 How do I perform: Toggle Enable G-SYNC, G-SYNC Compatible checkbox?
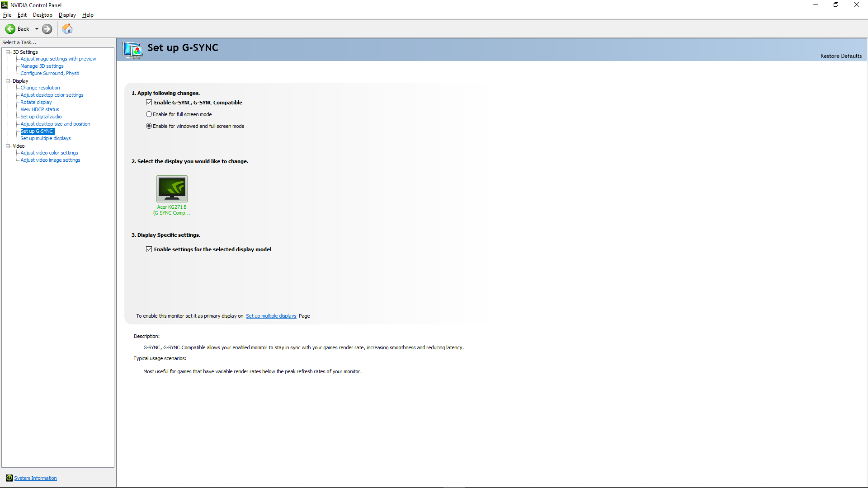click(149, 103)
